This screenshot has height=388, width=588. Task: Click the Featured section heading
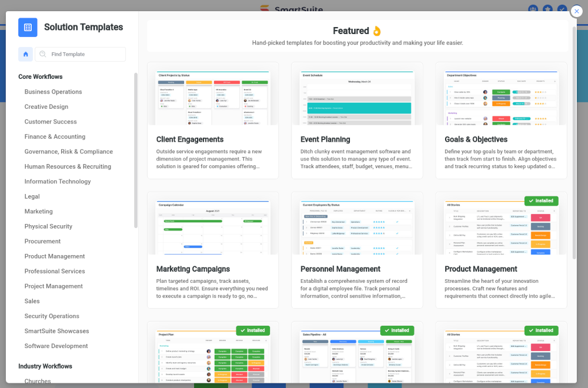point(357,31)
